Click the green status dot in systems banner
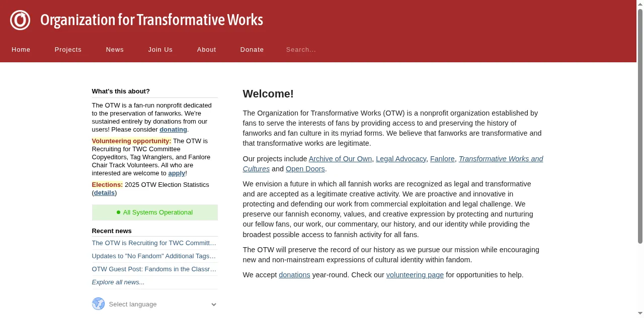644x318 pixels. pyautogui.click(x=119, y=213)
